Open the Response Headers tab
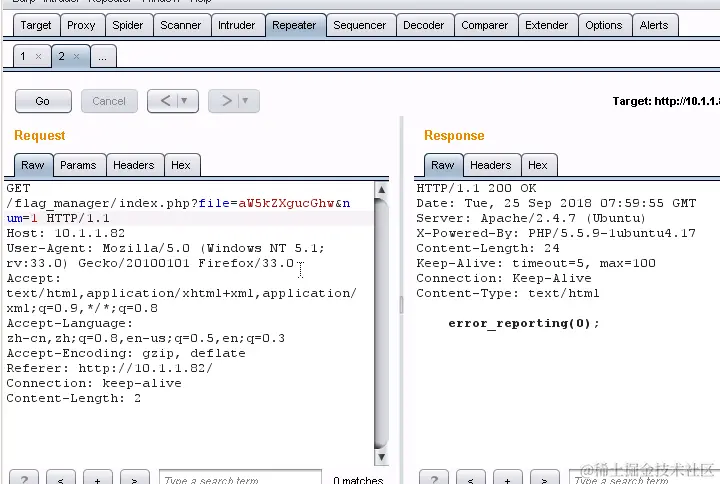This screenshot has height=484, width=720. [x=491, y=165]
